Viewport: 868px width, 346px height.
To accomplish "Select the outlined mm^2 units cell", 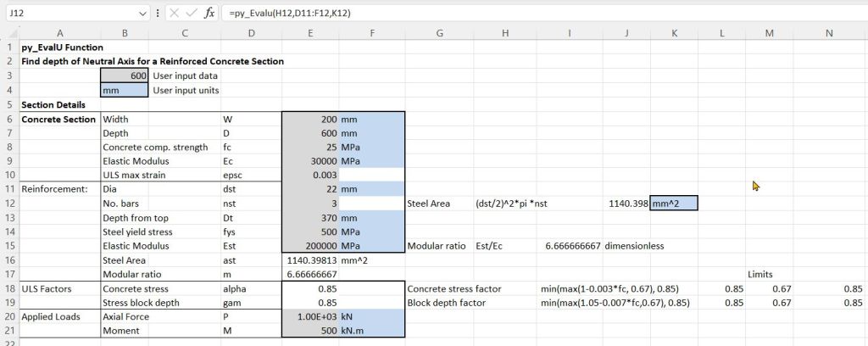I will 674,204.
